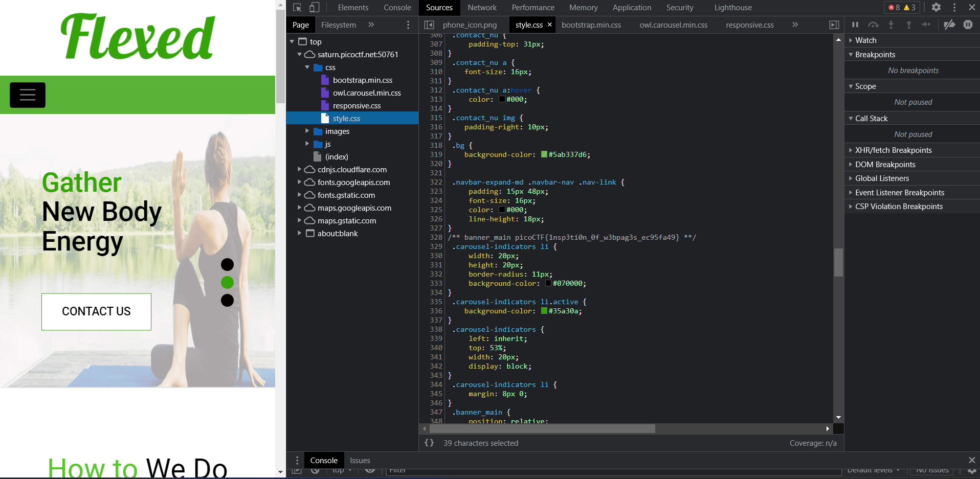Click the CONTACT US button
Screen dimensions: 980x479
click(x=96, y=311)
